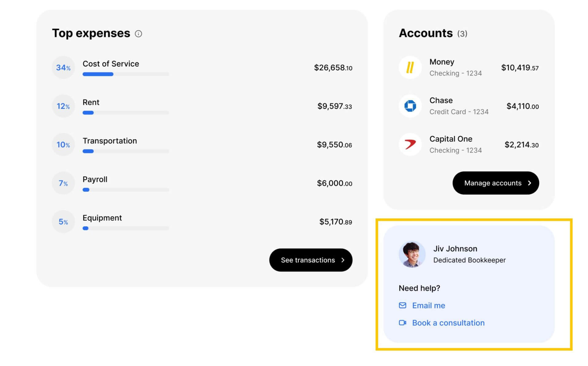Click the Chase account logo

coord(410,106)
